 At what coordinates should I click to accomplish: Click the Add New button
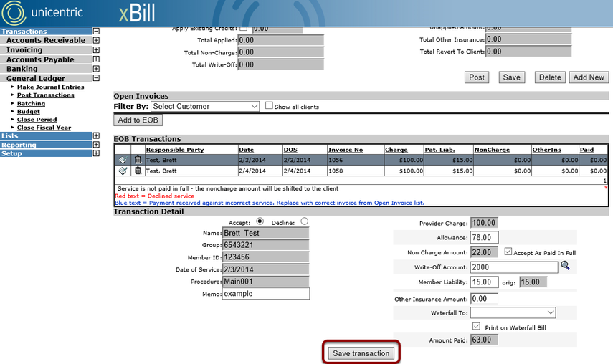tap(589, 77)
